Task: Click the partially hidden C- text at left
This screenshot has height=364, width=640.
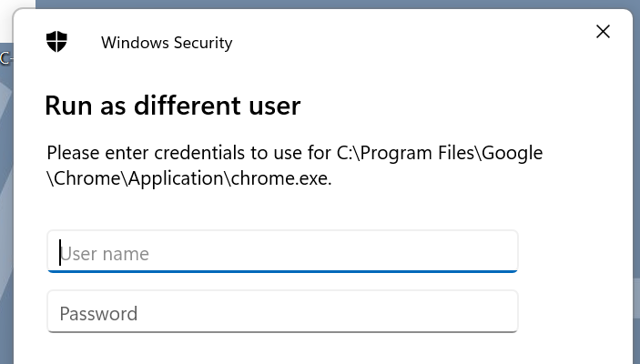Action: (x=5, y=58)
